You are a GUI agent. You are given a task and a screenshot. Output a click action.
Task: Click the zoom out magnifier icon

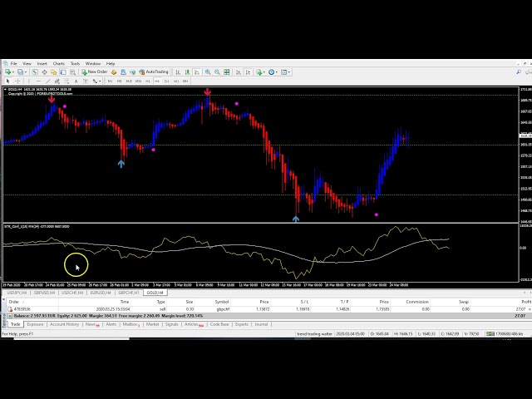click(x=216, y=72)
